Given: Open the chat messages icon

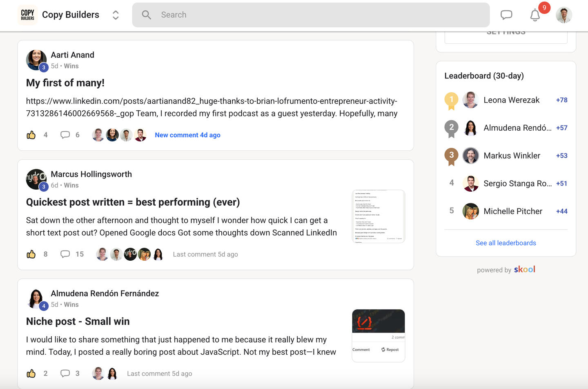Looking at the screenshot, I should click(x=506, y=15).
